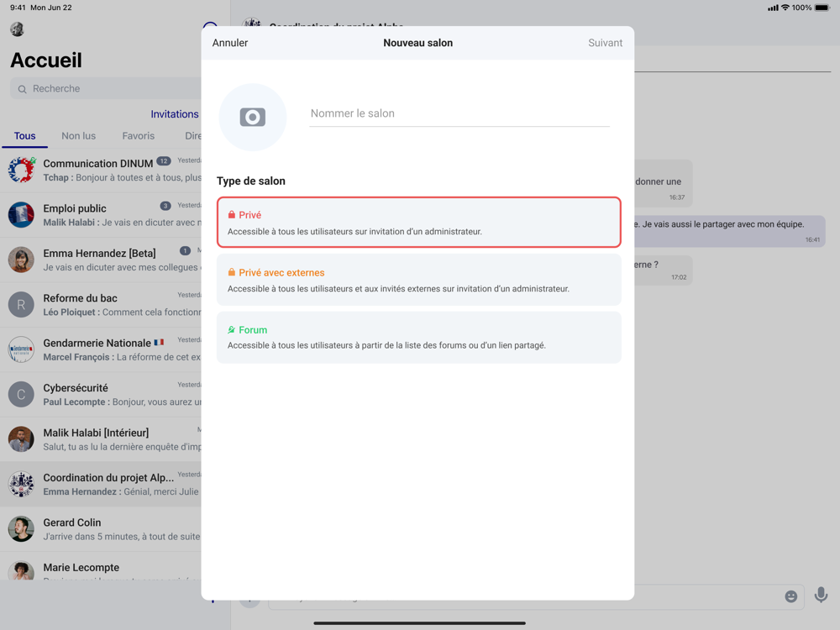Click the orange lock icon beside Privé avec externes
This screenshot has height=630, width=840.
(x=232, y=272)
